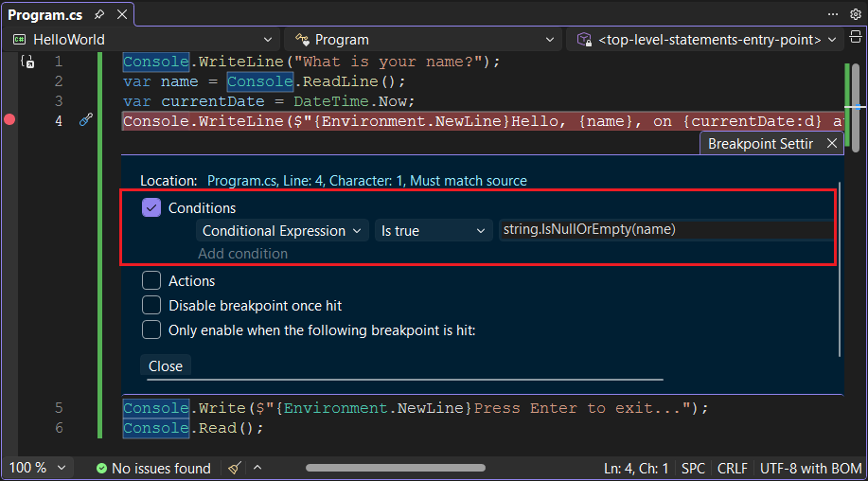
Task: Open the Conditional Expression dropdown
Action: point(282,231)
